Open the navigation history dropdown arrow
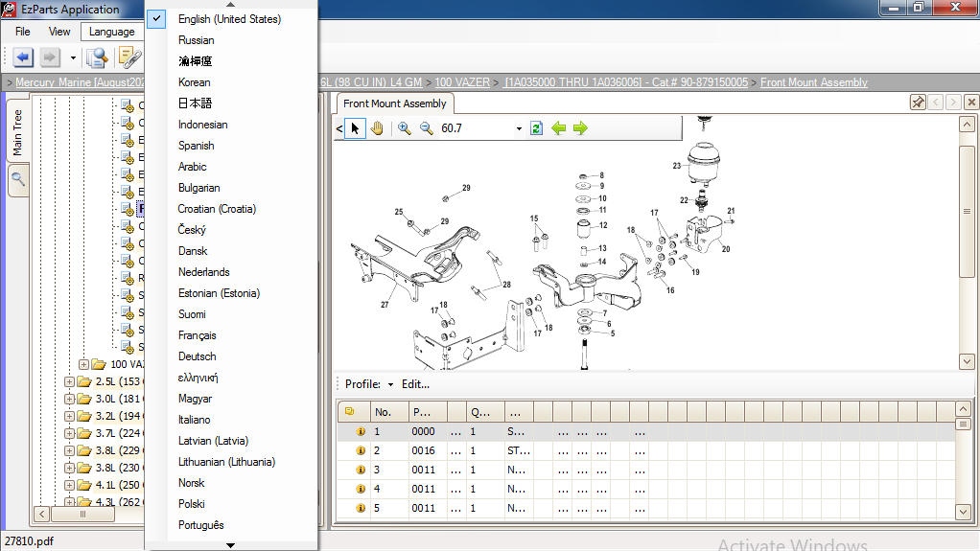 pyautogui.click(x=73, y=58)
